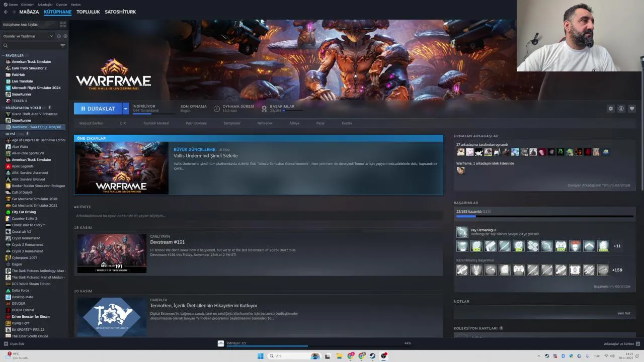644x362 pixels.
Task: Open Destek link
Action: (347, 123)
